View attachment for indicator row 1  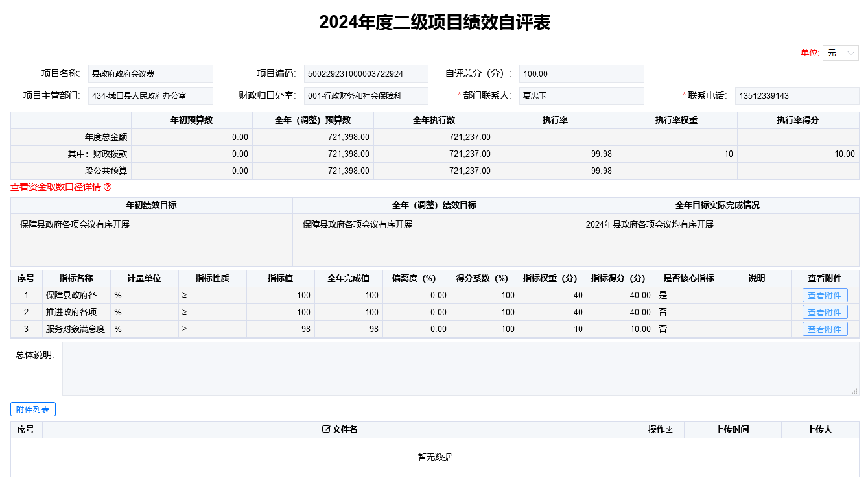(825, 296)
